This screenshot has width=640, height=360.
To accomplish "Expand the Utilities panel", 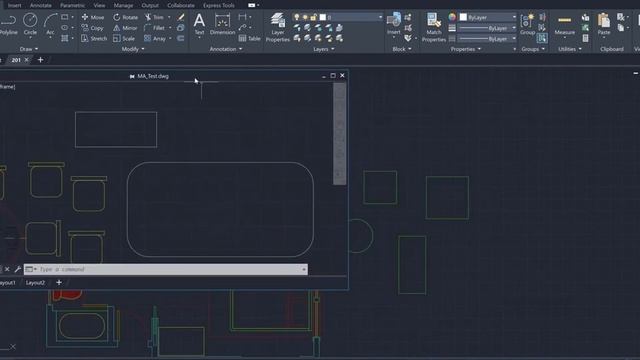I will [x=570, y=49].
